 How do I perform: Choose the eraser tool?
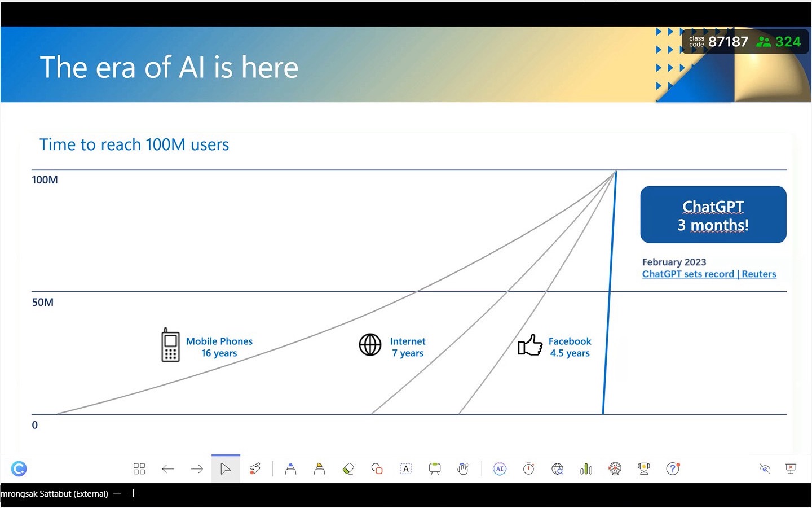(348, 468)
